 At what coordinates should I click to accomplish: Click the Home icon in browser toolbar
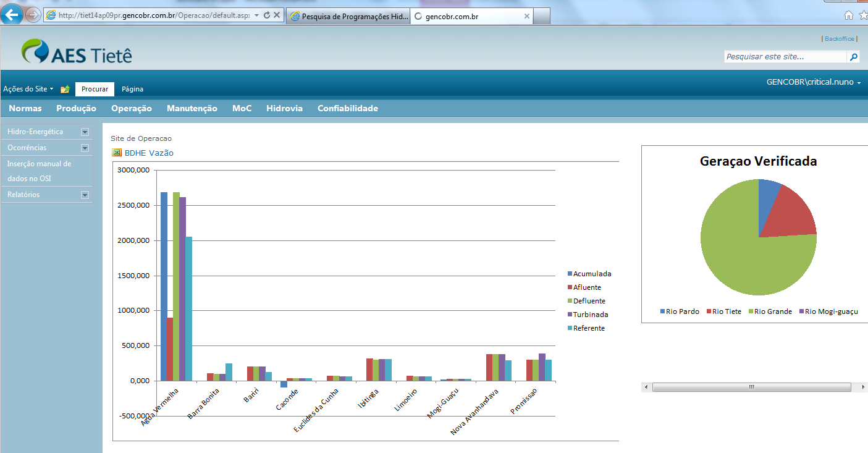coord(849,15)
